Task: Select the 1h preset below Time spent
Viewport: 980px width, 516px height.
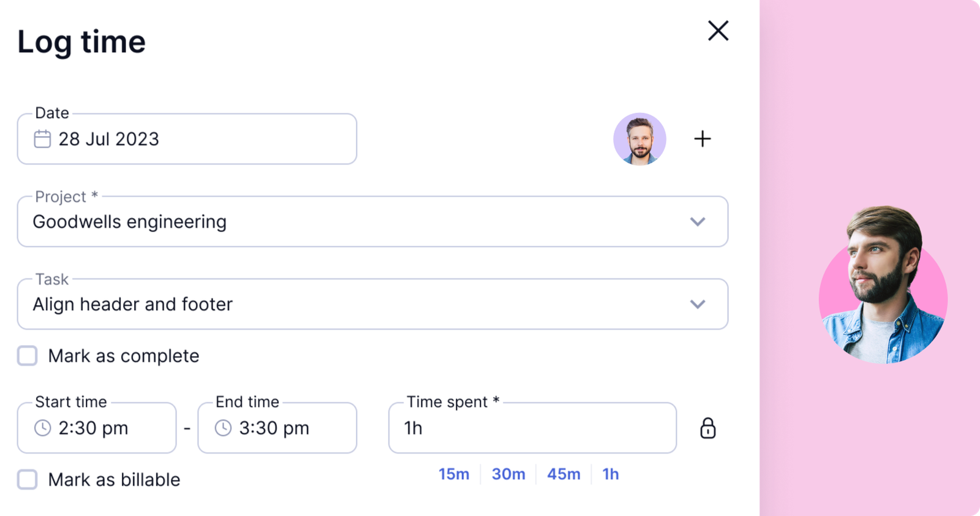Action: coord(610,474)
